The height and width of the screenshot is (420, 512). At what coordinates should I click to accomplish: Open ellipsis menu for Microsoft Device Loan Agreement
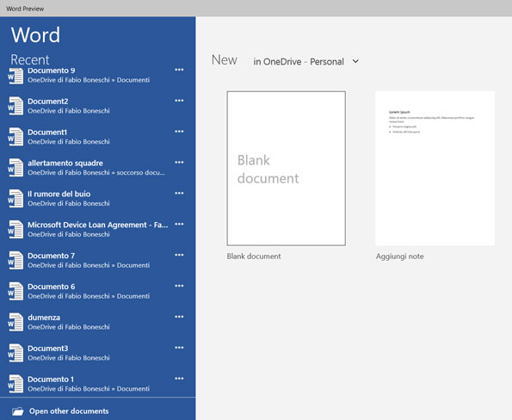[x=179, y=224]
